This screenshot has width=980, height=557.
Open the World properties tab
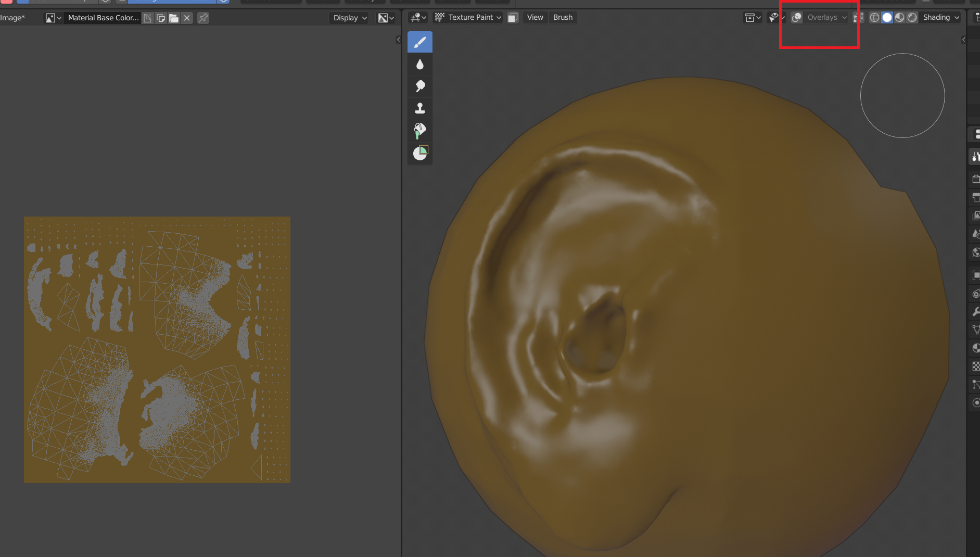pyautogui.click(x=975, y=252)
